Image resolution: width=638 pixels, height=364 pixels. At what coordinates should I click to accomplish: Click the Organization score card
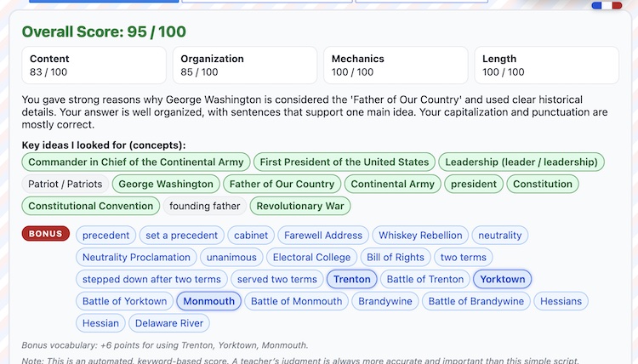pyautogui.click(x=244, y=65)
